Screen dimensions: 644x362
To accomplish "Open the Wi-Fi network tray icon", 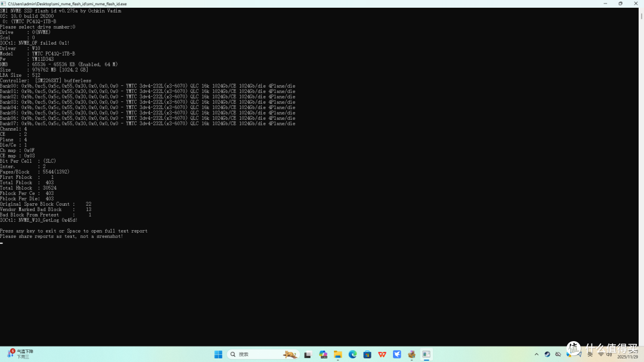I will pyautogui.click(x=601, y=354).
